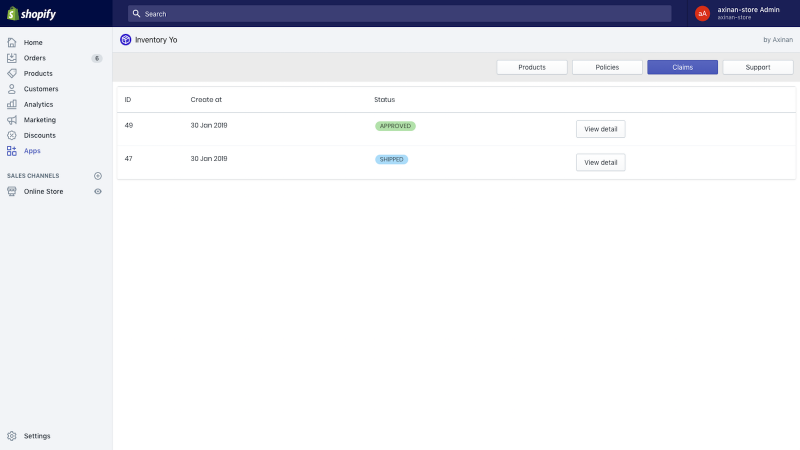
Task: Select the Claims tab
Action: point(683,67)
